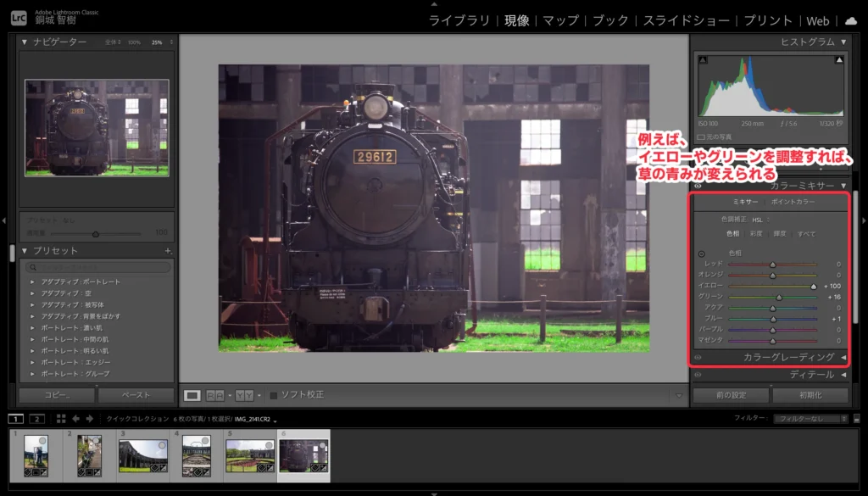The width and height of the screenshot is (868, 496).
Task: Click the 前の設定 button
Action: [731, 395]
